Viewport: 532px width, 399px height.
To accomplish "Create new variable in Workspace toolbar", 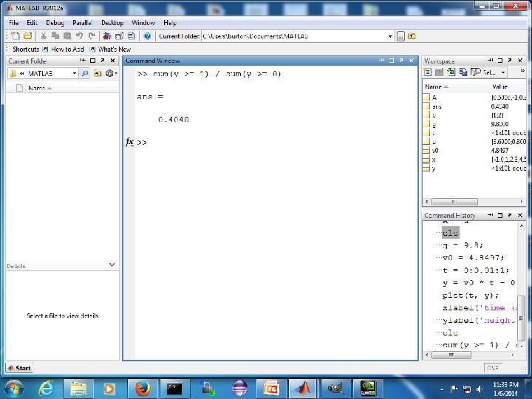I will (x=428, y=72).
